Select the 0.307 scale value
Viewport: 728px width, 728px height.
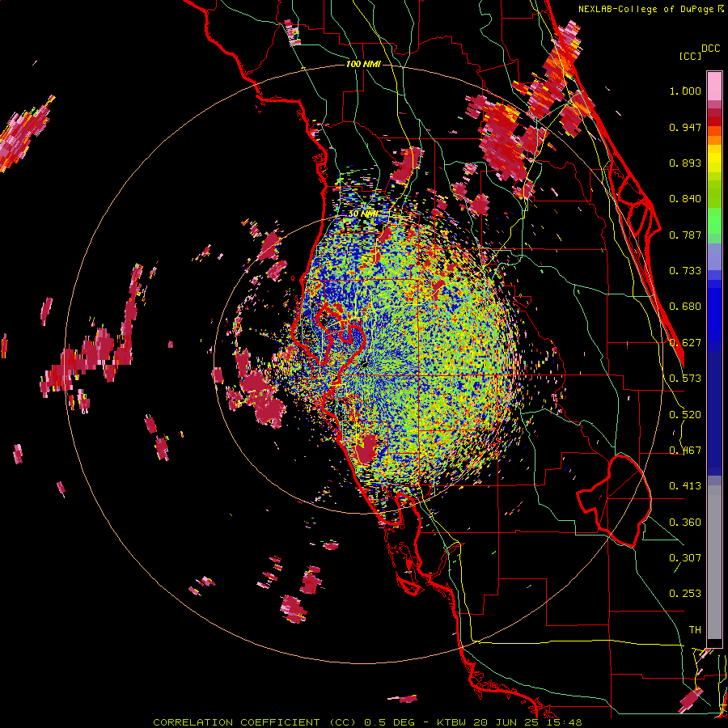(x=685, y=557)
